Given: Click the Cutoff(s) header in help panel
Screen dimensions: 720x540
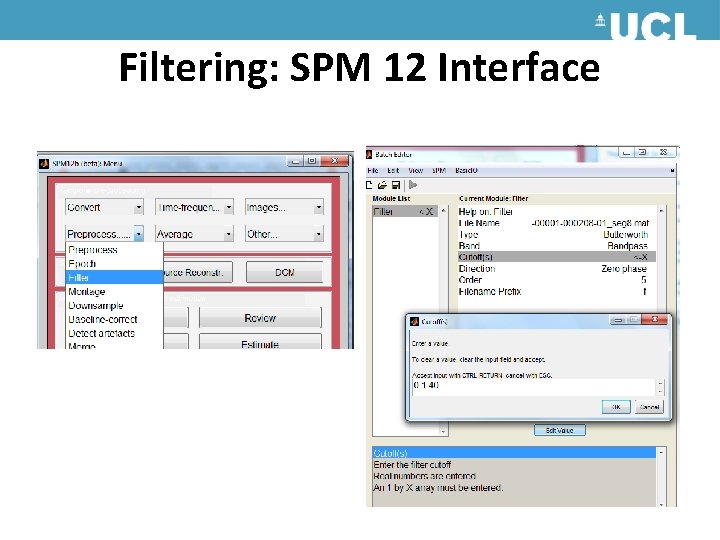Looking at the screenshot, I should (x=514, y=453).
